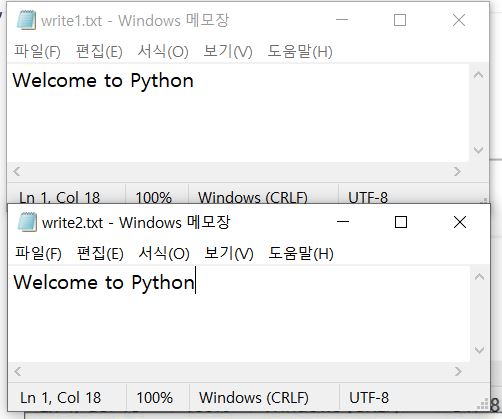Maximize the write1.txt window
Viewport: 502px width, 419px height.
click(x=400, y=20)
